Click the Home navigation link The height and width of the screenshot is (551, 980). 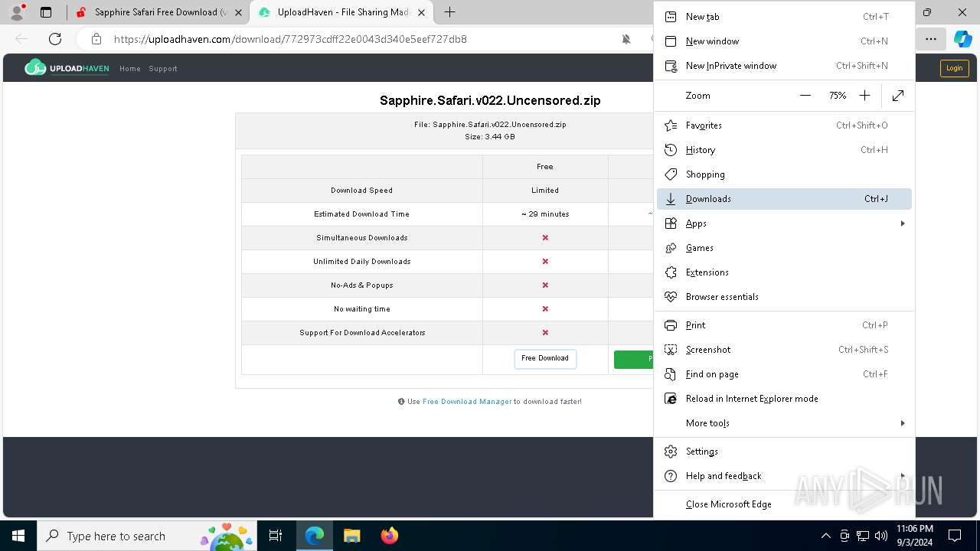(x=130, y=69)
